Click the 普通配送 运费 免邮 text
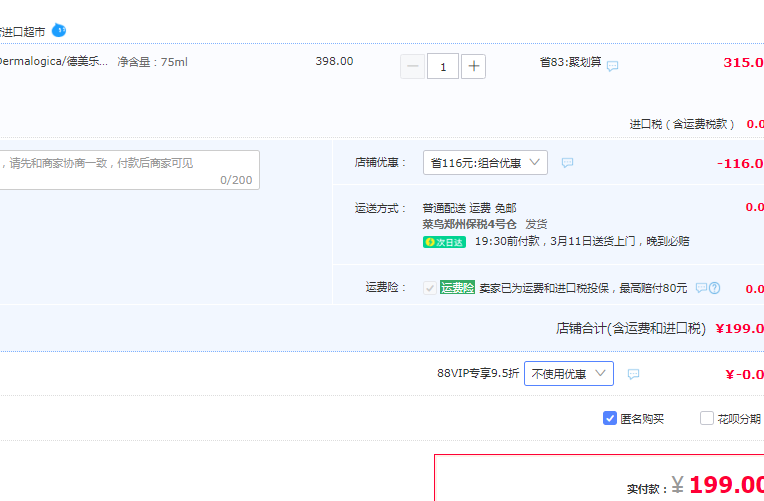The image size is (764, 501). (x=469, y=208)
